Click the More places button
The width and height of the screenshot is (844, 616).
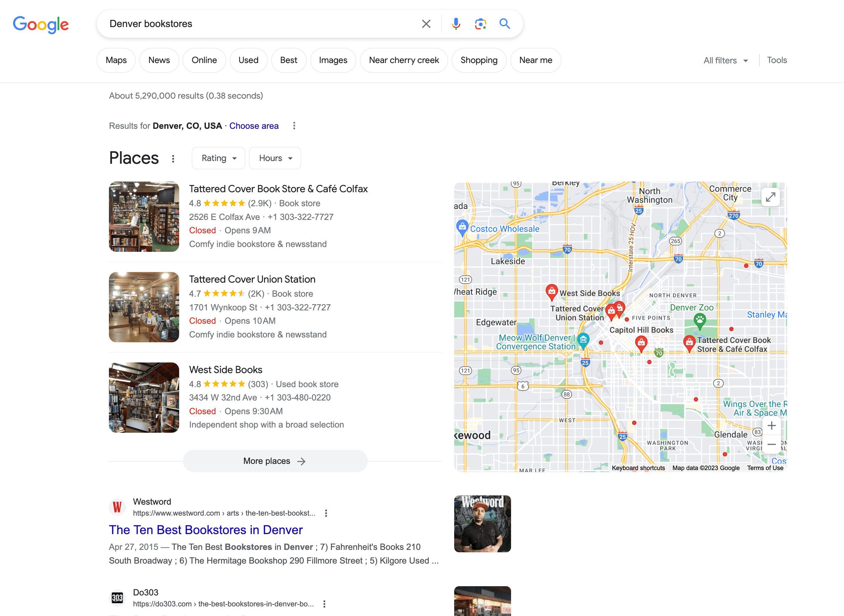[275, 461]
